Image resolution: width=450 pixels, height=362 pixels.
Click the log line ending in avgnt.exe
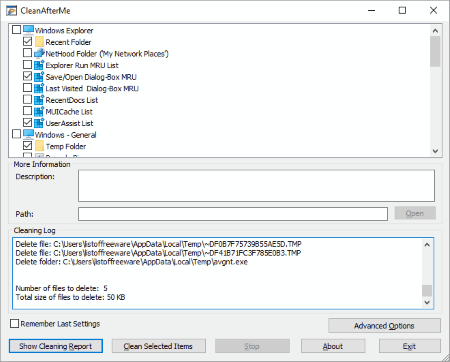[x=132, y=262]
